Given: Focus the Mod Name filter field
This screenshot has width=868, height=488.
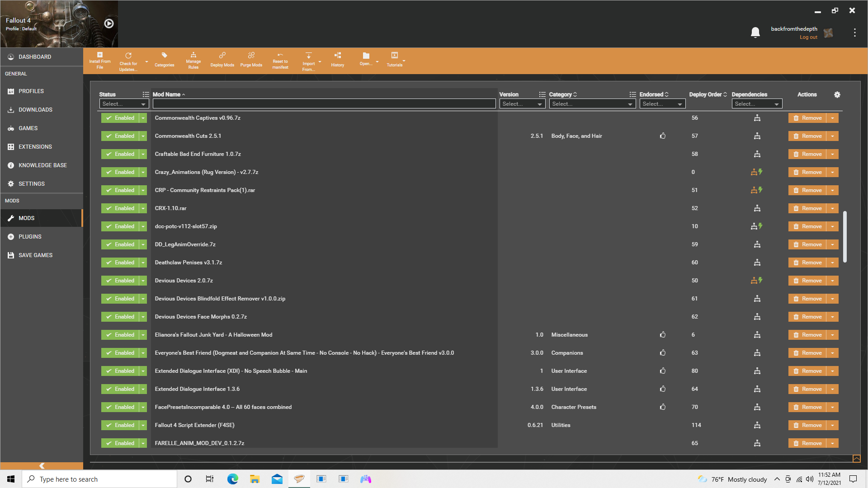Looking at the screenshot, I should (x=324, y=104).
